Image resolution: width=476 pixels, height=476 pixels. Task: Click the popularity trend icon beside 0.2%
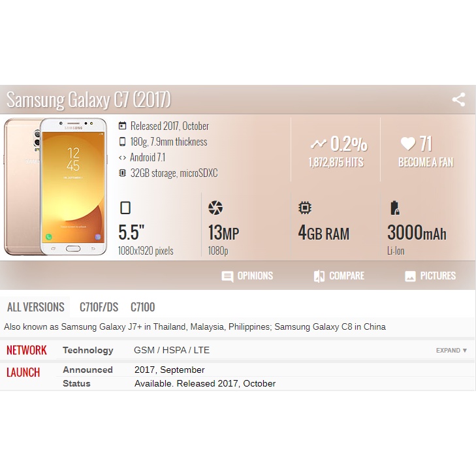(319, 144)
